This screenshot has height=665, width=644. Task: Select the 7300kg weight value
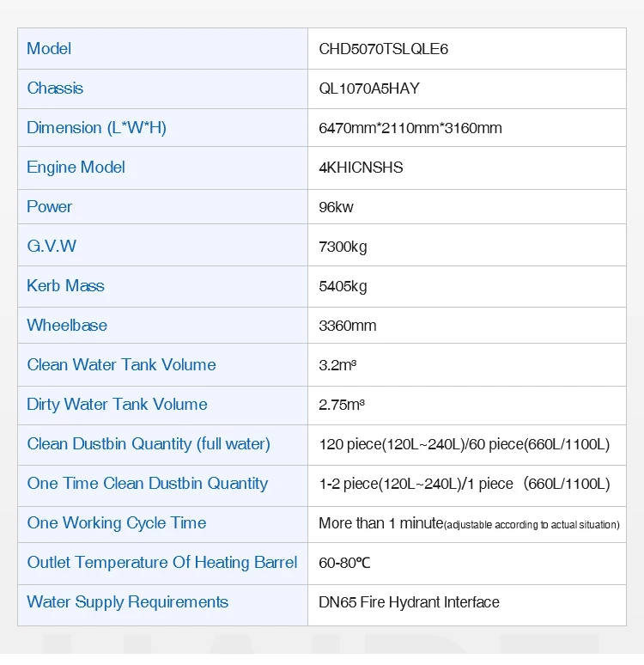click(x=343, y=247)
